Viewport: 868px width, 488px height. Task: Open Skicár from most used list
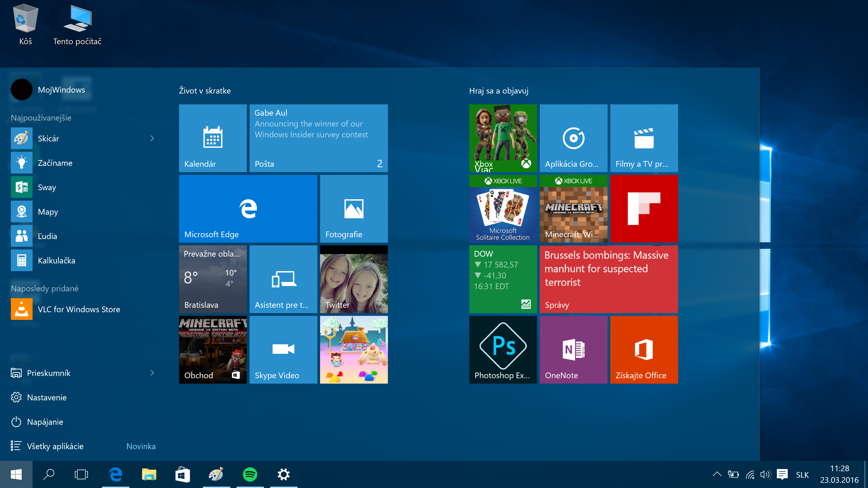point(78,138)
